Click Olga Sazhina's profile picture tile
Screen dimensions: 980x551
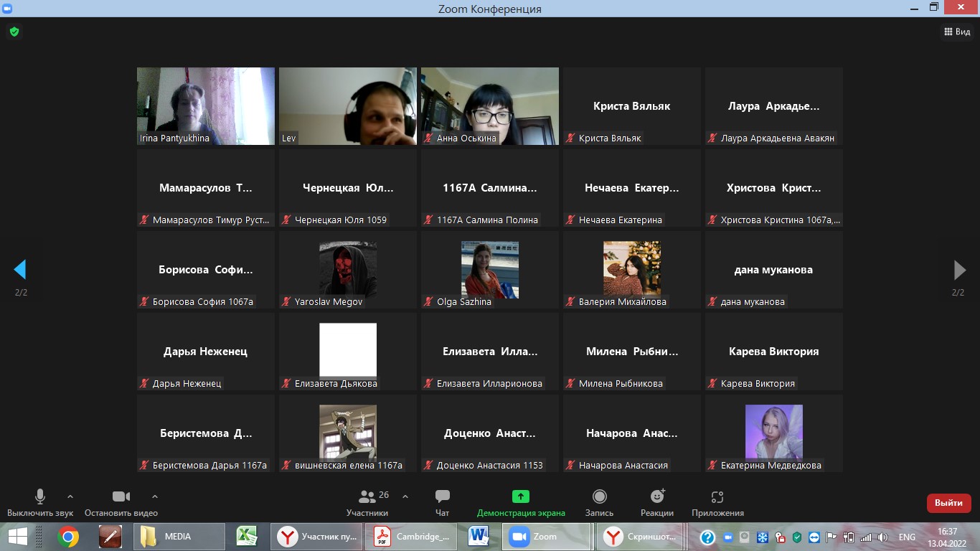[489, 269]
